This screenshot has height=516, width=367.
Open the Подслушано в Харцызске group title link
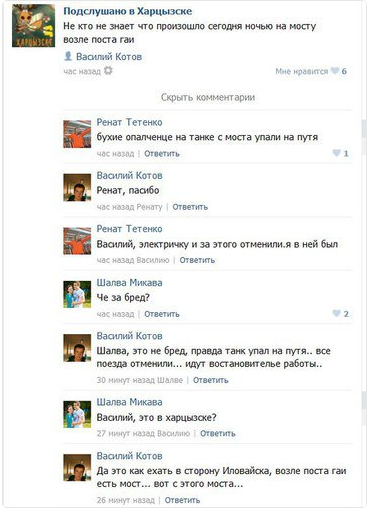(128, 11)
